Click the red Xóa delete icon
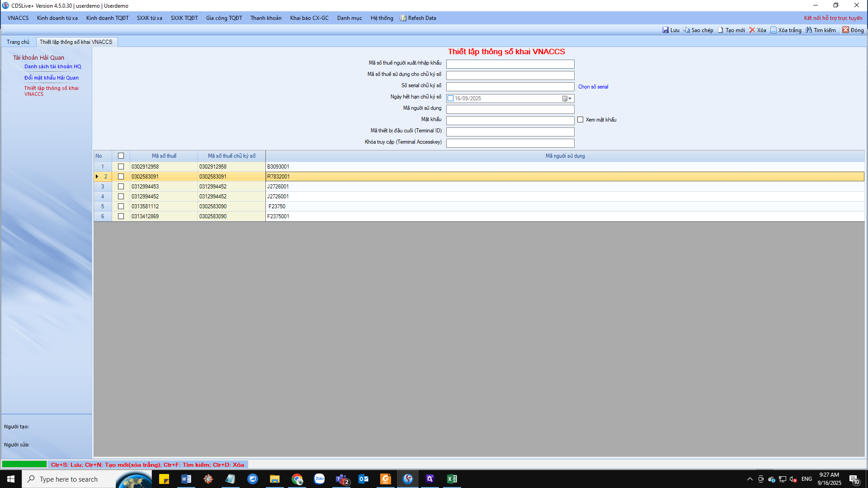 752,30
